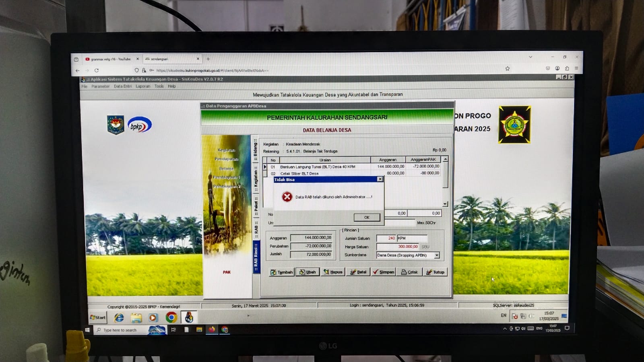The image size is (644, 362).
Task: Click the Batal button
Action: pyautogui.click(x=358, y=272)
